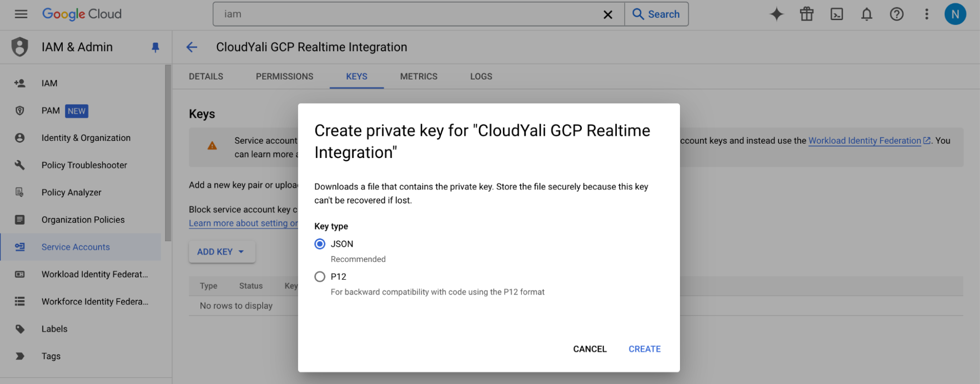Switch to the PERMISSIONS tab
This screenshot has height=384, width=980.
284,77
